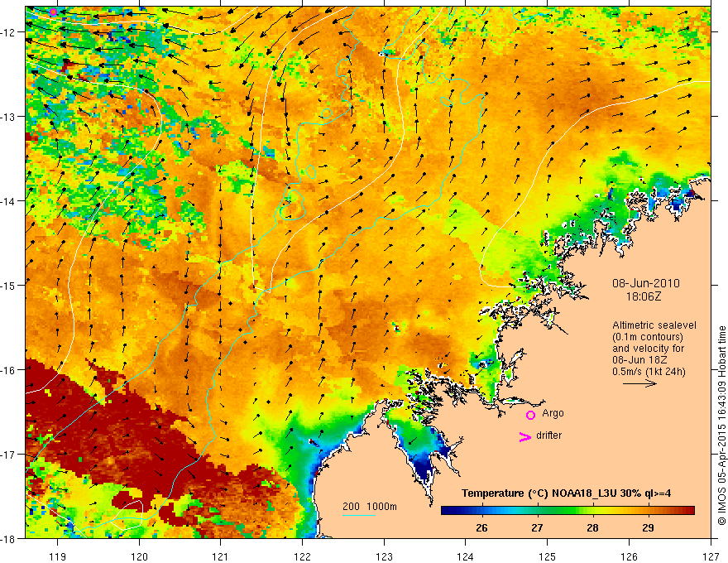
Task: Click the longitude label 127
Action: [x=711, y=556]
